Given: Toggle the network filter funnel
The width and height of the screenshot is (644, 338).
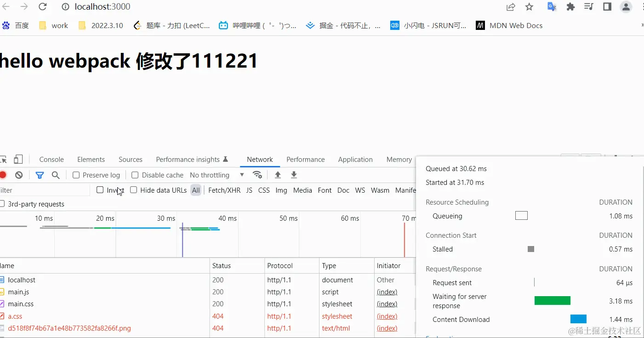Looking at the screenshot, I should click(x=40, y=175).
